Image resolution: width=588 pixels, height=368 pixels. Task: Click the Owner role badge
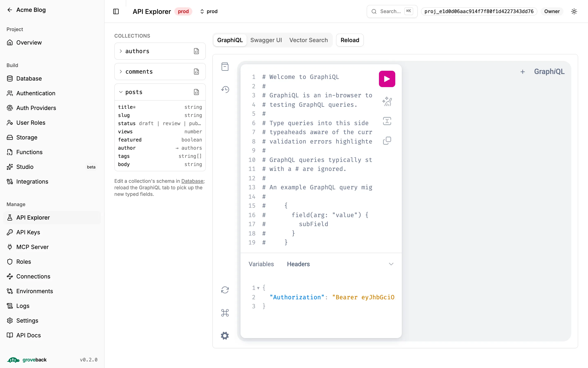552,11
